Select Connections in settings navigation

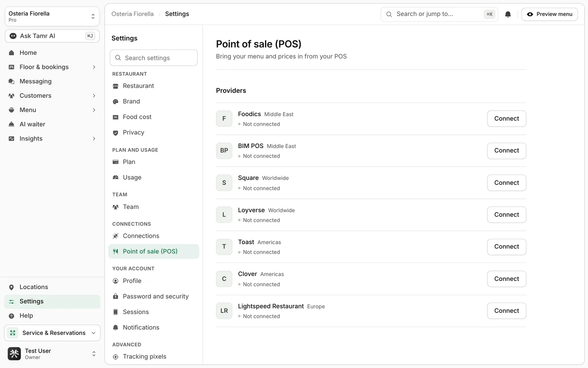click(x=154, y=236)
